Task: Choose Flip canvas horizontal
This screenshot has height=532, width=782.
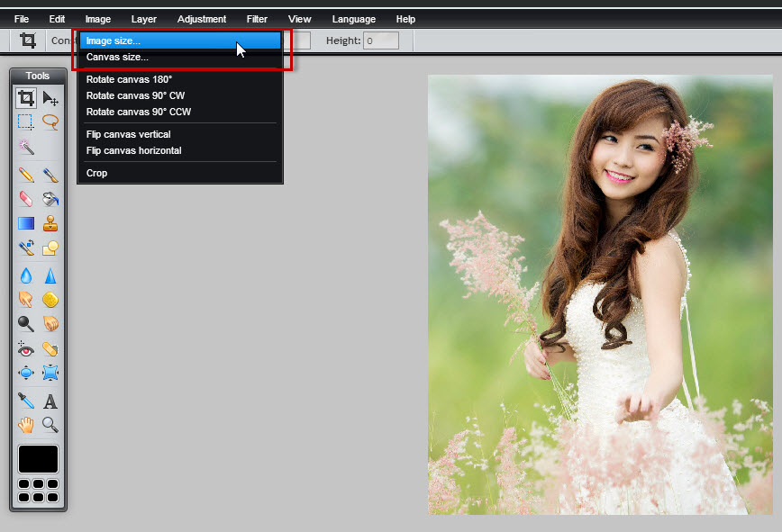Action: [180, 150]
